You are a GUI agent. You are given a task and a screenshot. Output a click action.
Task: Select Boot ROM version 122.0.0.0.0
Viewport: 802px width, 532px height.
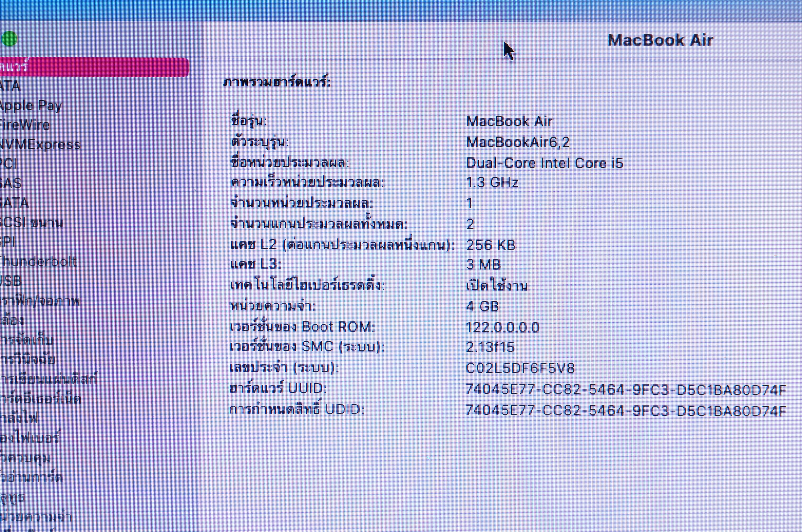point(503,327)
